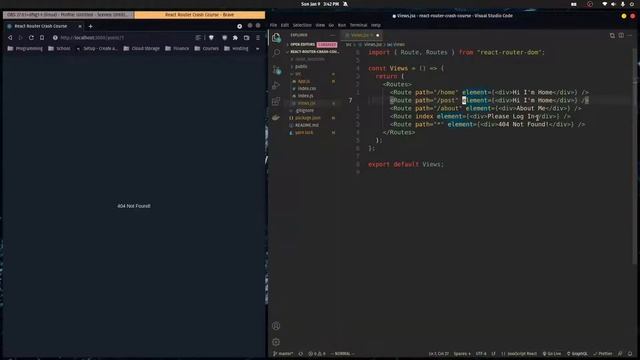The image size is (640, 360).
Task: Open the Source Control view in activity bar
Action: tap(276, 70)
